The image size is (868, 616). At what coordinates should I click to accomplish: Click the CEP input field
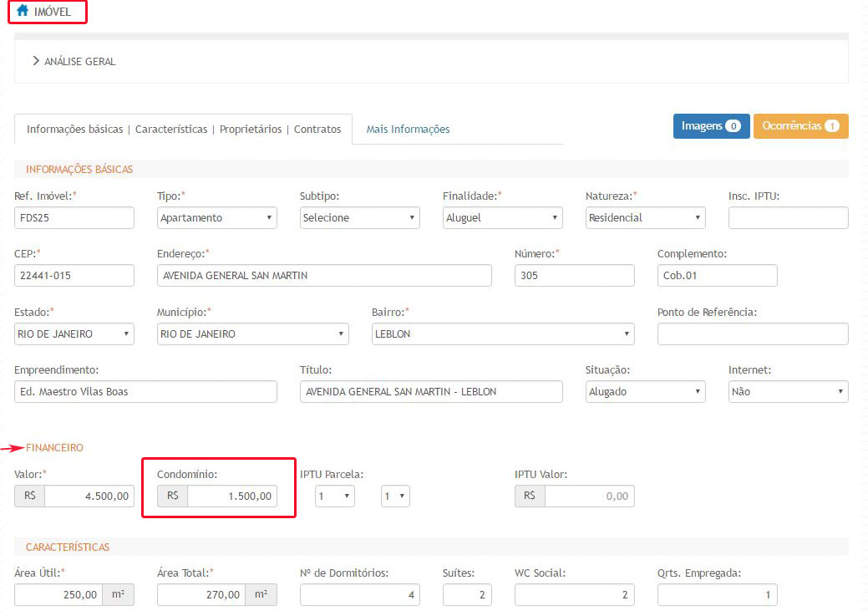[x=74, y=276]
